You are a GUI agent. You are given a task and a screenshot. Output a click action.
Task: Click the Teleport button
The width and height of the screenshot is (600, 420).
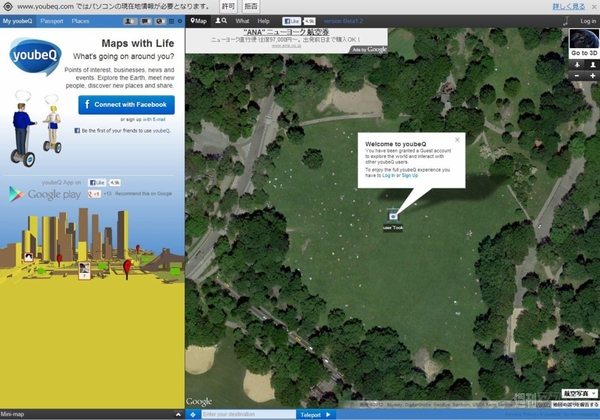pyautogui.click(x=316, y=415)
